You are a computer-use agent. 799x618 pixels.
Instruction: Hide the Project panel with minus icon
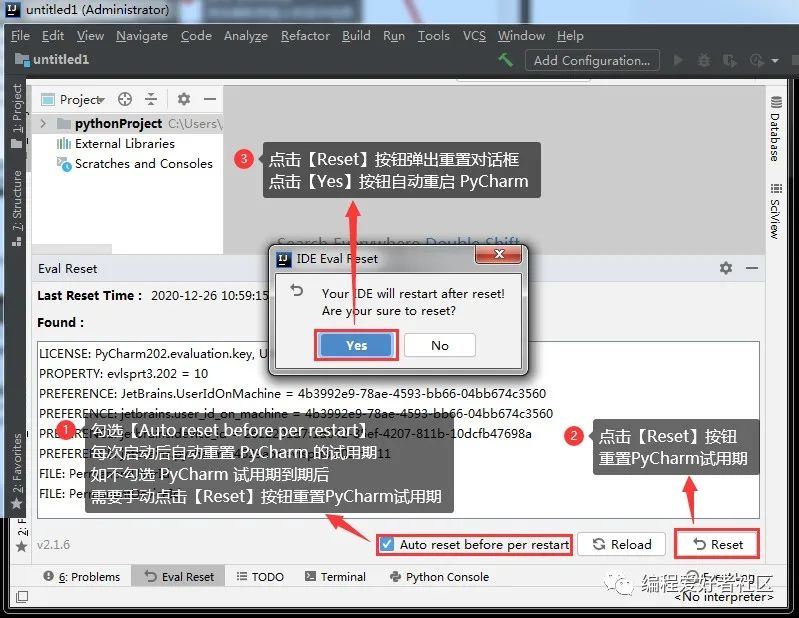click(x=210, y=99)
